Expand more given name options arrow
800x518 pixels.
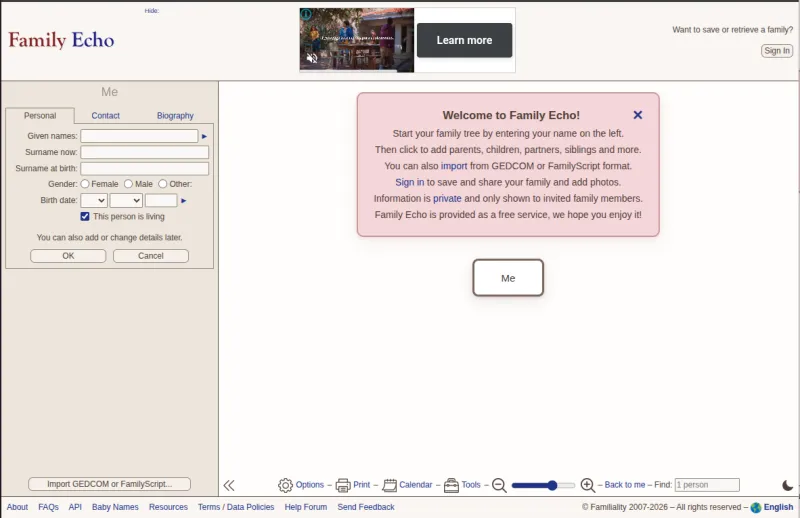pyautogui.click(x=204, y=136)
